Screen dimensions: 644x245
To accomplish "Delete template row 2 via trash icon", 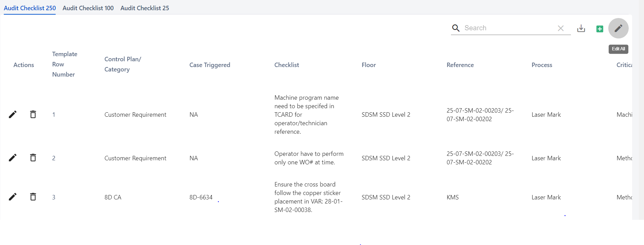I will coord(33,158).
